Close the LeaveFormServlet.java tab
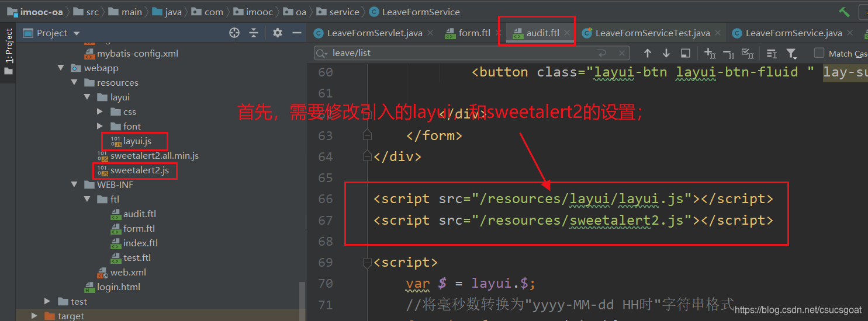This screenshot has height=321, width=868. coord(430,33)
